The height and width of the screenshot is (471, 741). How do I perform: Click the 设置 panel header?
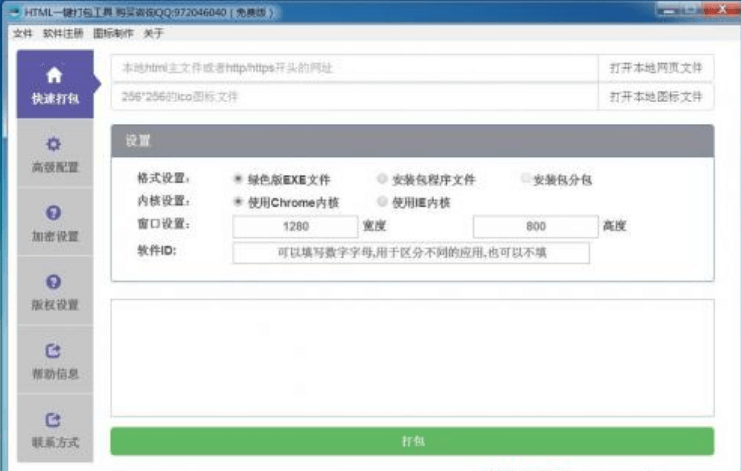(x=412, y=141)
